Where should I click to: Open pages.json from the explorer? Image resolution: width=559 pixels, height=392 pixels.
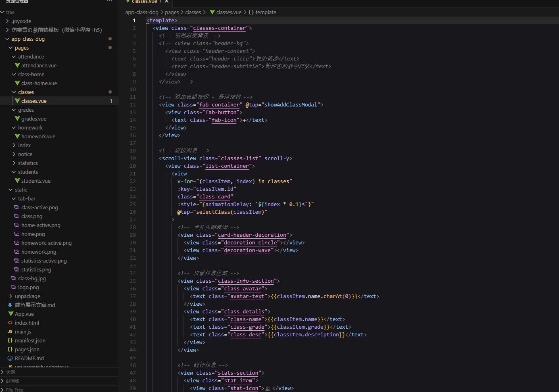[27, 349]
